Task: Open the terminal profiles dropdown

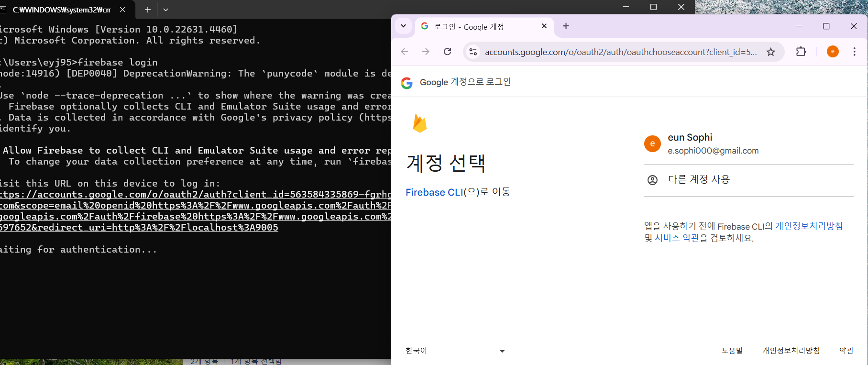Action: coord(165,10)
